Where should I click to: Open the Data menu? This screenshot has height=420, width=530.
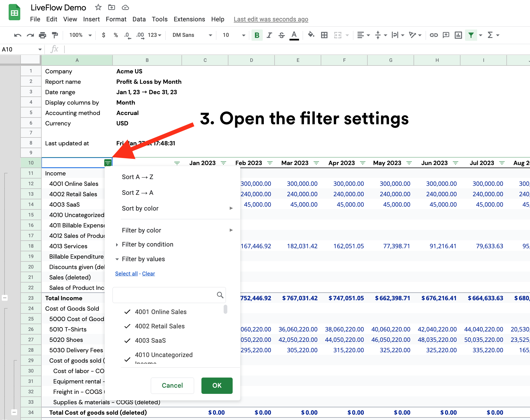point(139,19)
